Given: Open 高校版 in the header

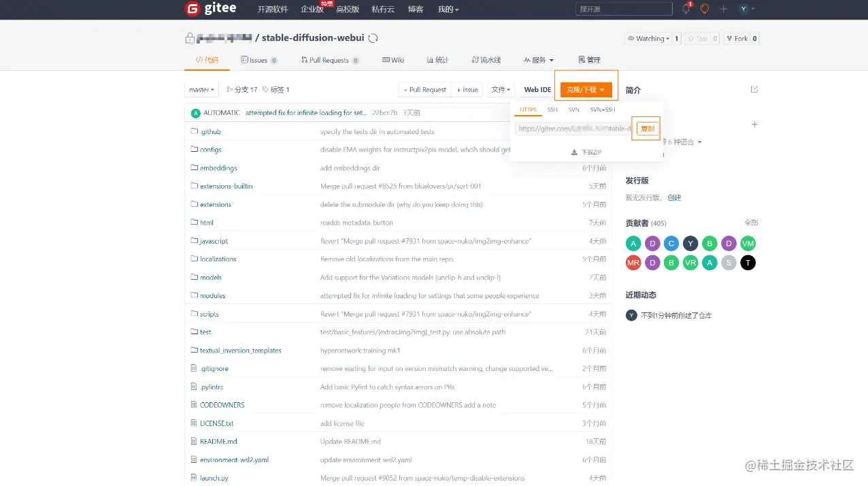Looking at the screenshot, I should [x=348, y=10].
